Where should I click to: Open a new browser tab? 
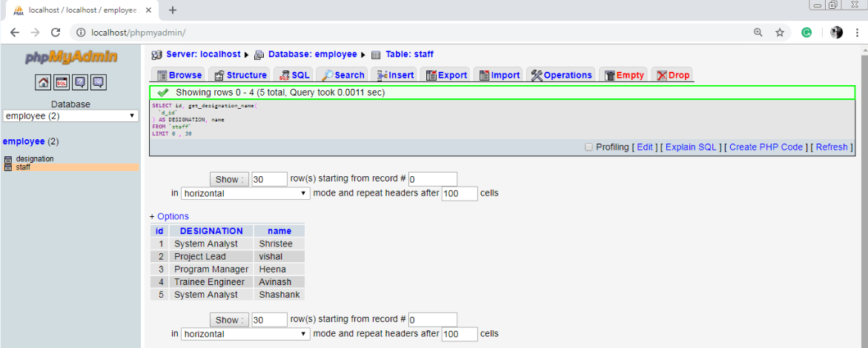(173, 10)
